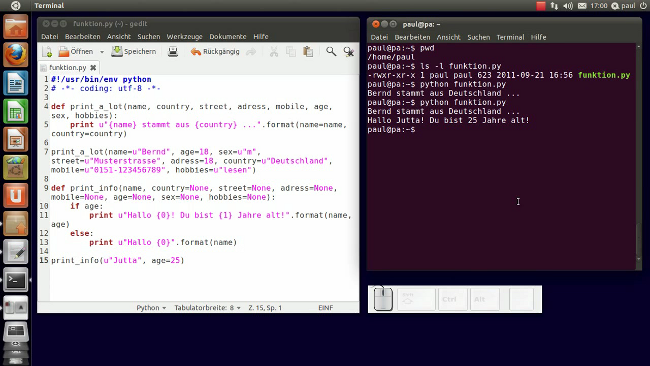650x366 pixels.
Task: Open Home Folder from launcher
Action: coord(16,27)
